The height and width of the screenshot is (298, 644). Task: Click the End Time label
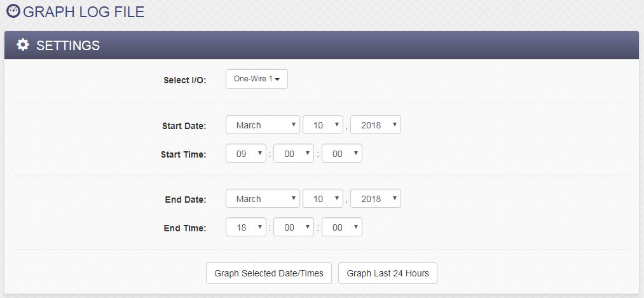(185, 228)
